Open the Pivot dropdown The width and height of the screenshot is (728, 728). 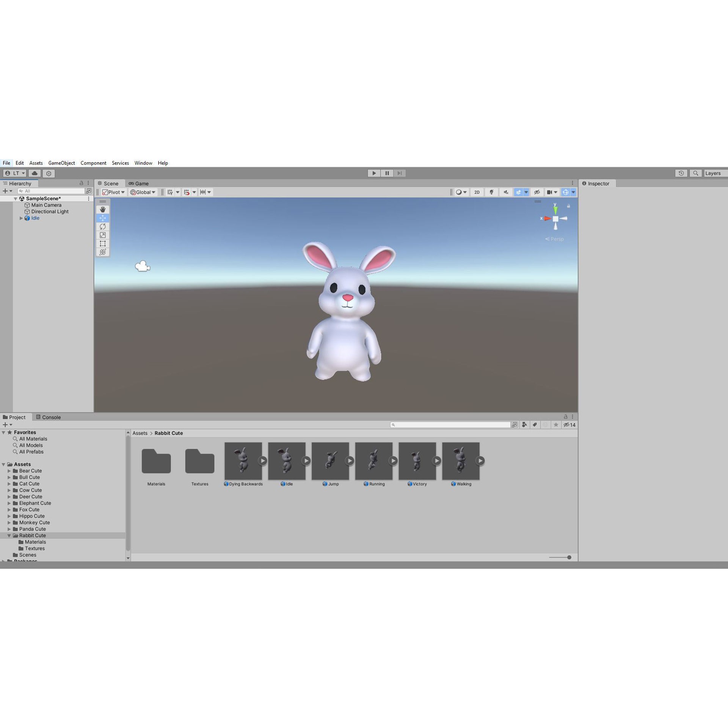click(x=115, y=192)
